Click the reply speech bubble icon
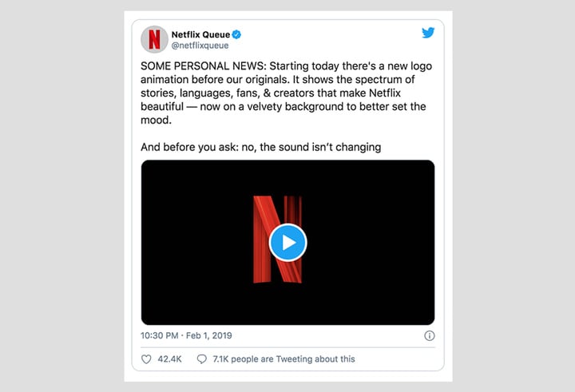The width and height of the screenshot is (575, 392). point(202,359)
